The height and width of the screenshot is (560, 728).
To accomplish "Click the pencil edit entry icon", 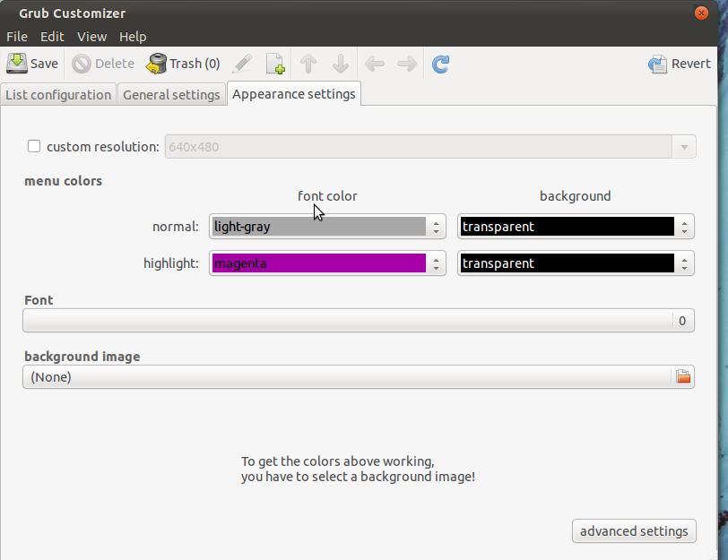I will [x=242, y=64].
